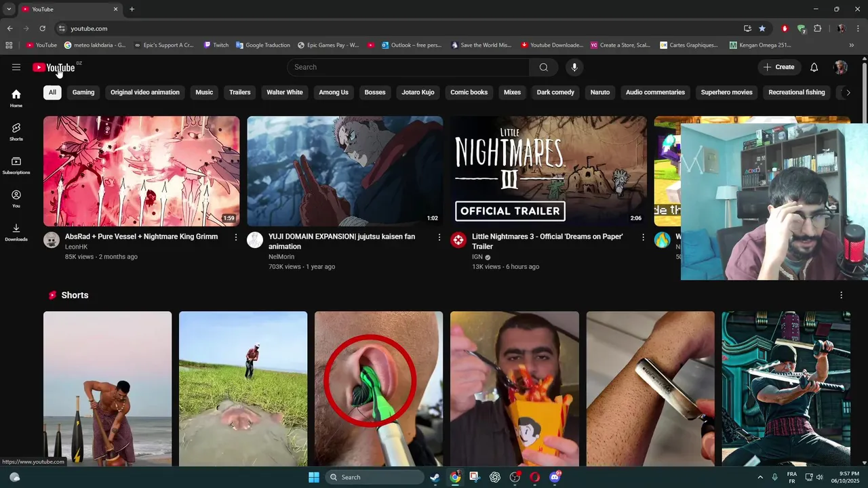Switch the FRA keyboard language indicator
Viewport: 868px width, 488px height.
point(791,477)
